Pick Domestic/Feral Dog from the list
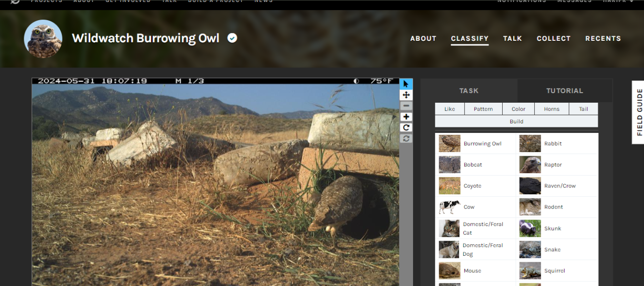Viewport: 644px width, 286px height. [x=476, y=249]
